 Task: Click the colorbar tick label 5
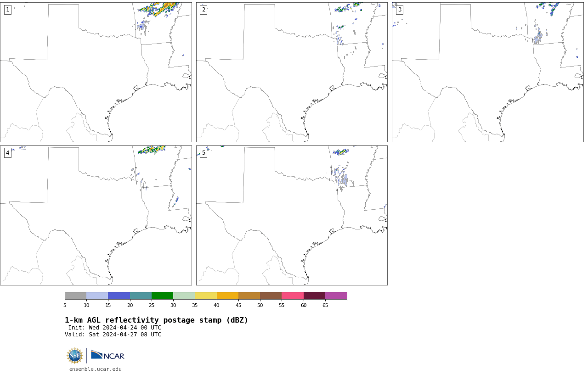(x=65, y=305)
